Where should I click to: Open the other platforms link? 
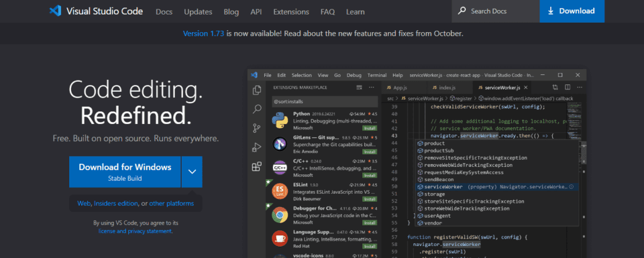(x=171, y=203)
